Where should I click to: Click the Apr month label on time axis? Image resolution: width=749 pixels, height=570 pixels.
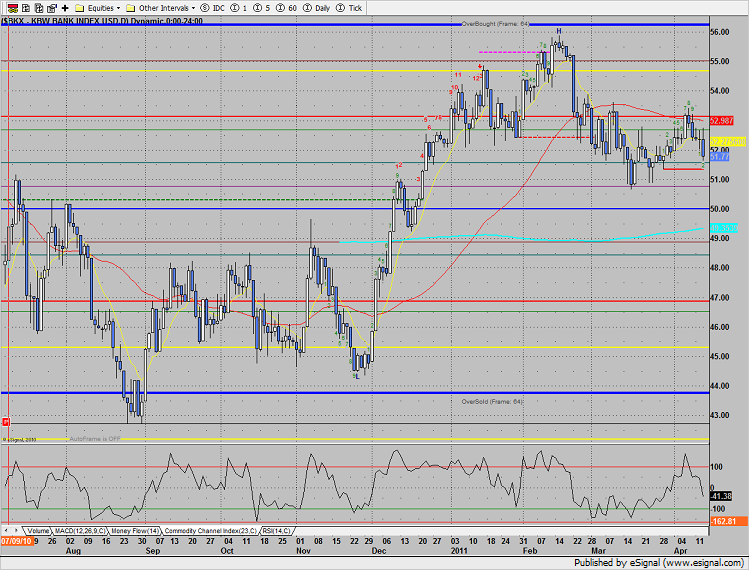(680, 551)
